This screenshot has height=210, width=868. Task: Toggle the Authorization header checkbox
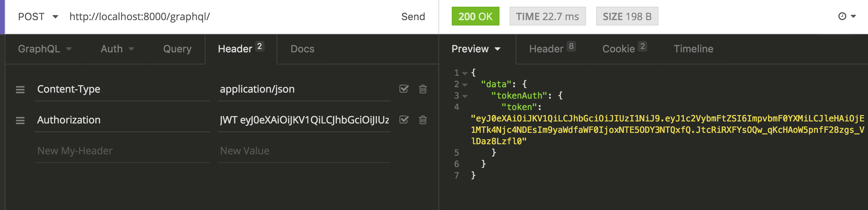[404, 120]
